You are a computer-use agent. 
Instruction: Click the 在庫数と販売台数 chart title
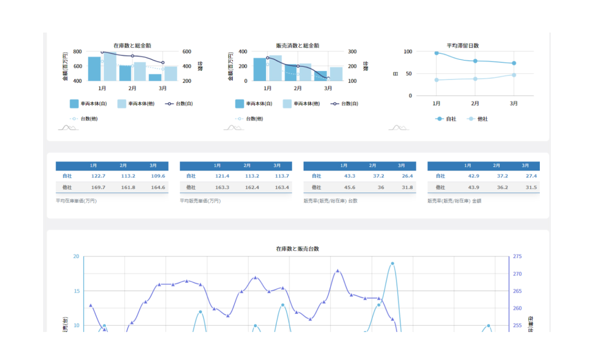(297, 249)
